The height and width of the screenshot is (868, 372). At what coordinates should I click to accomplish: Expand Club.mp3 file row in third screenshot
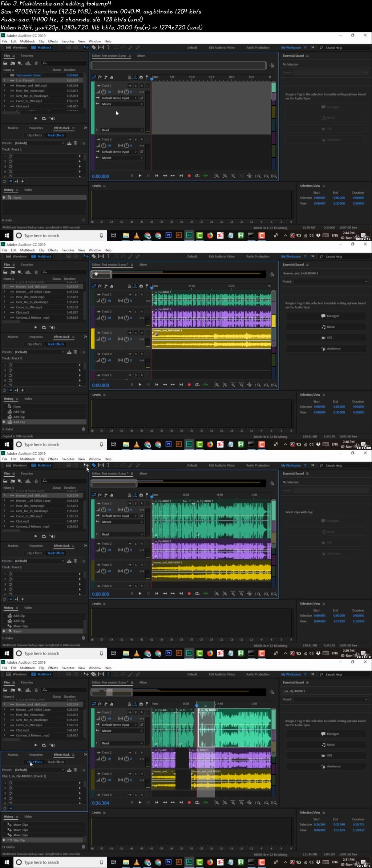[5, 521]
